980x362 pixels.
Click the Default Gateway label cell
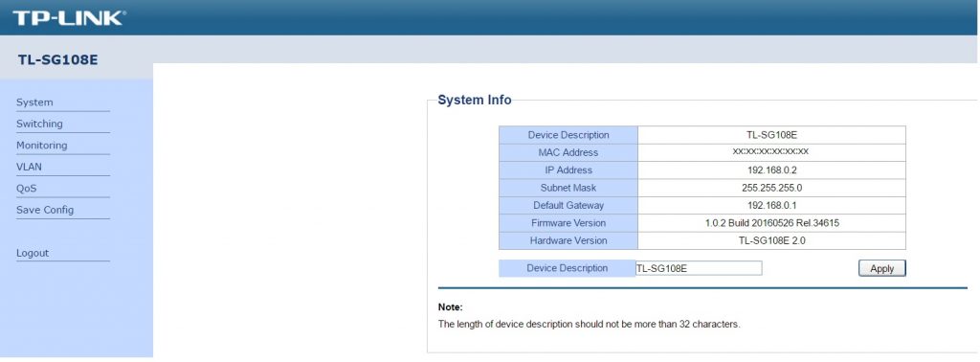pos(568,205)
